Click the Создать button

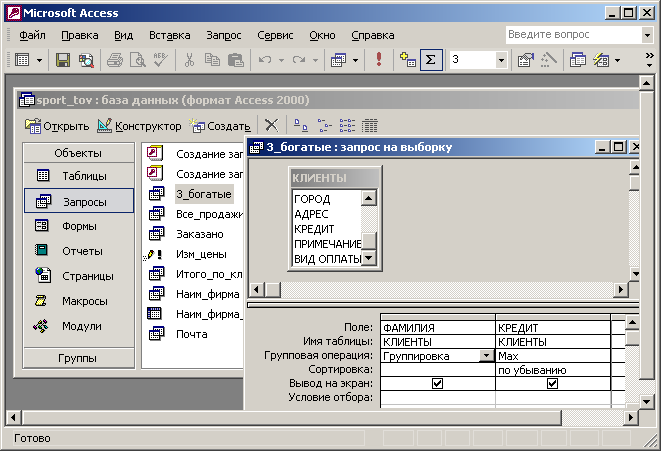point(220,126)
